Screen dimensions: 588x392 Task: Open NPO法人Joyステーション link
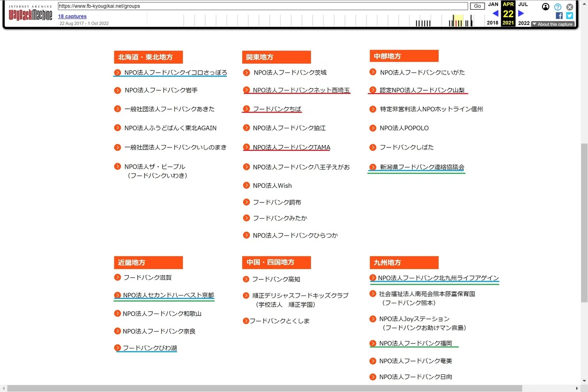tap(415, 319)
